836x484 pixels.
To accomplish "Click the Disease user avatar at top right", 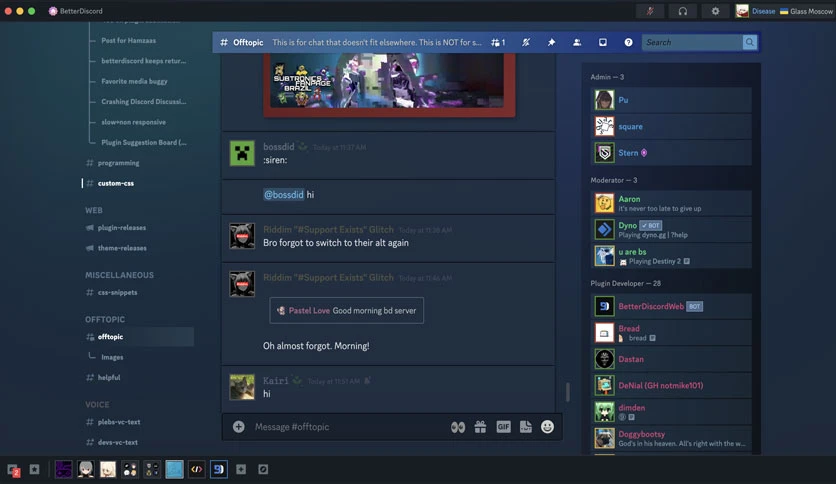I will click(x=742, y=11).
